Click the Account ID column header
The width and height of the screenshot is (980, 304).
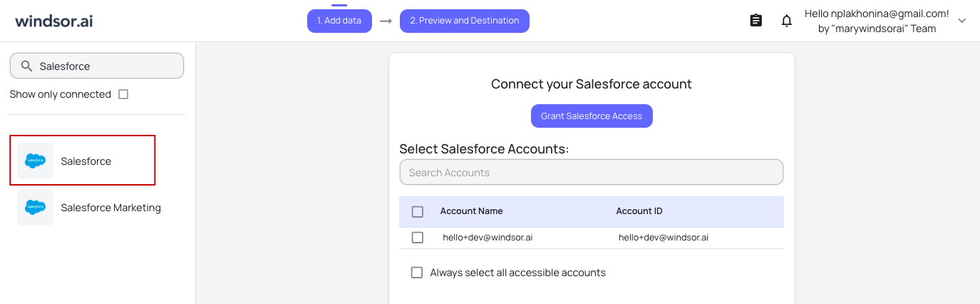point(639,211)
